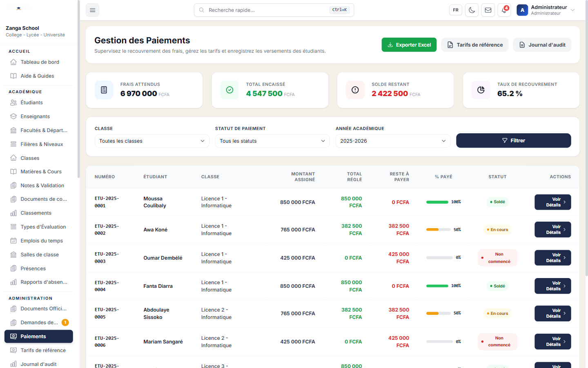Click the Taux de recouvrement pie icon
This screenshot has height=368, width=588.
[481, 90]
